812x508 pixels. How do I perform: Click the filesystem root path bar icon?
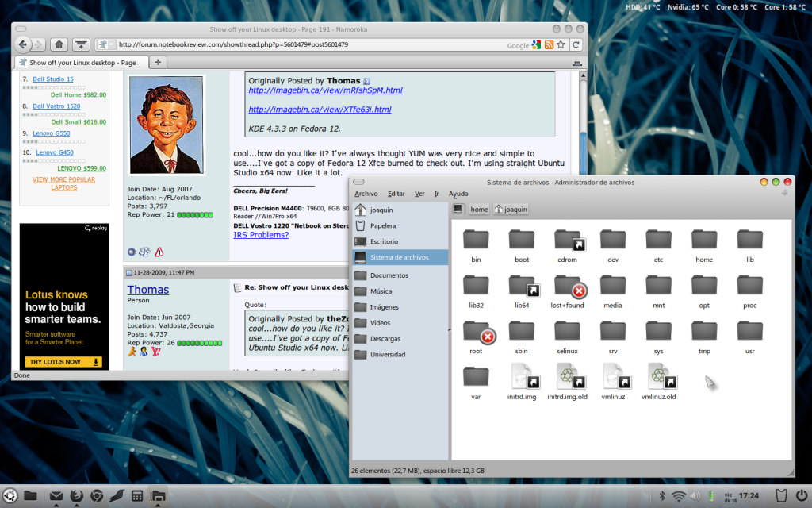(458, 209)
